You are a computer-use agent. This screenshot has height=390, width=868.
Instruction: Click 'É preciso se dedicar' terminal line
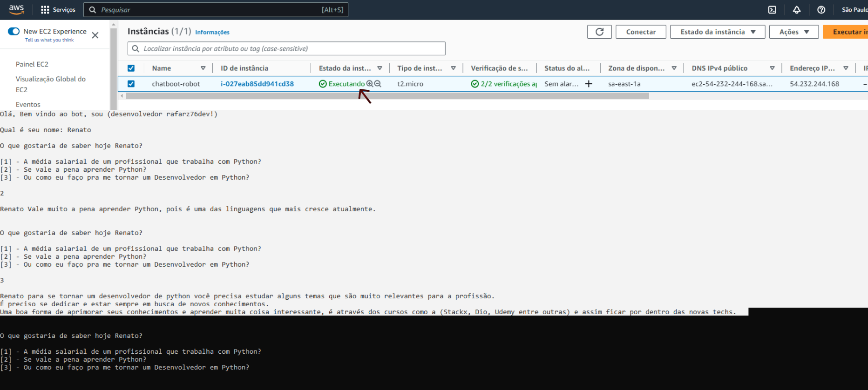click(x=135, y=304)
